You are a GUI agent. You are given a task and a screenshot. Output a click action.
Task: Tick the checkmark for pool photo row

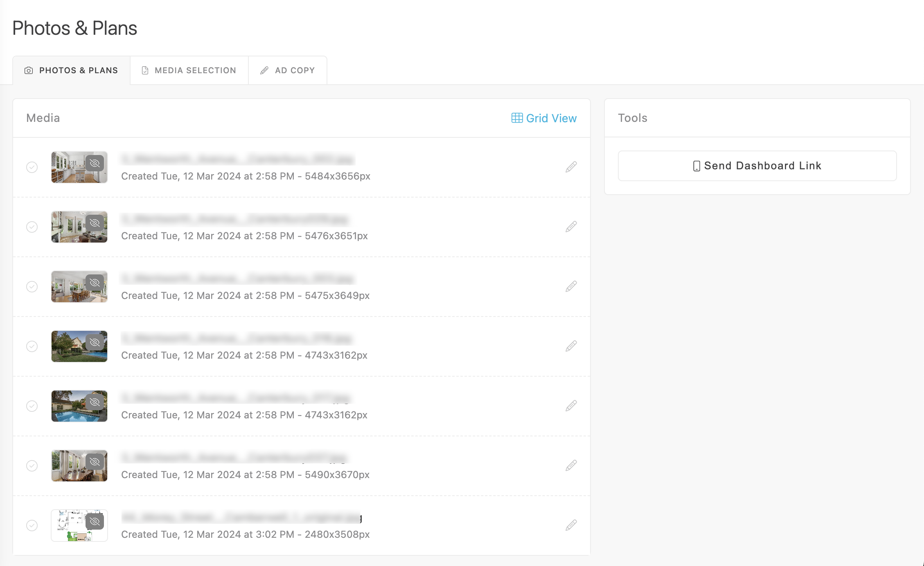coord(32,406)
